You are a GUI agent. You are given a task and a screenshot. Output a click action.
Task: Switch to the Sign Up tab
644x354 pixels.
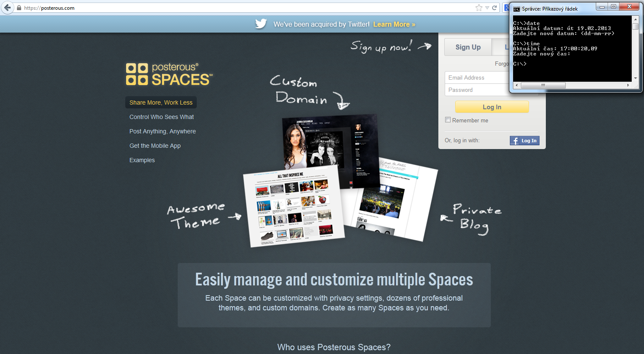click(468, 47)
